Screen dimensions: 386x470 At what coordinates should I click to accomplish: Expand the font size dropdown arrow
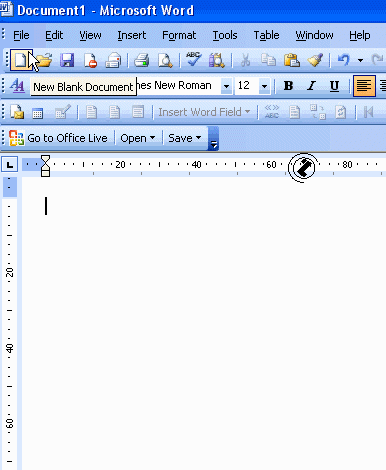[x=264, y=86]
